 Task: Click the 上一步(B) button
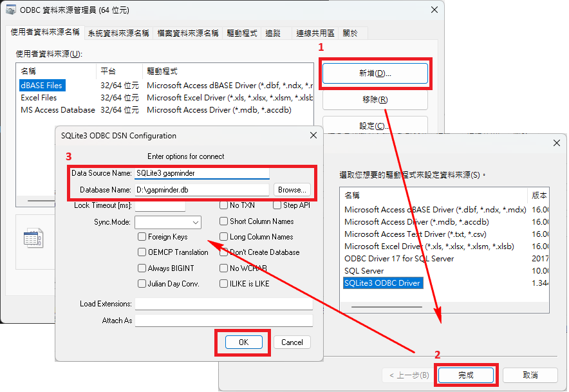tap(409, 375)
